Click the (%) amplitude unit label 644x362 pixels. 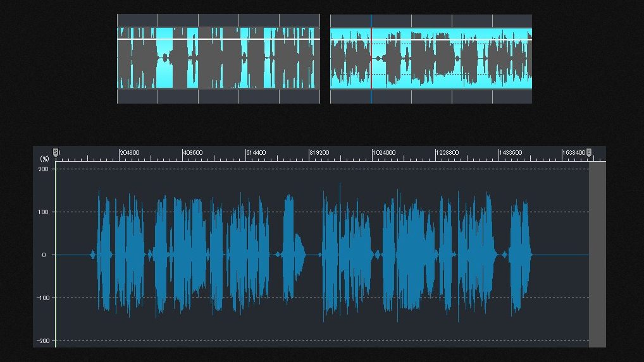(x=44, y=159)
